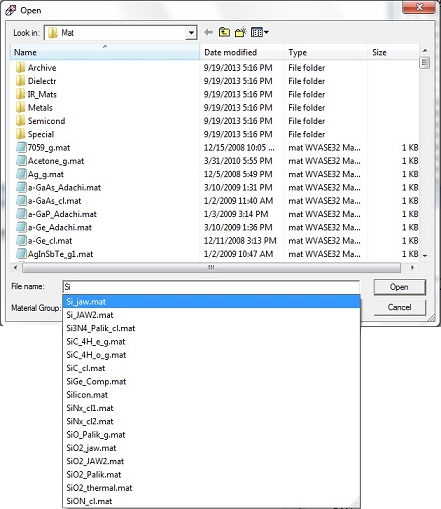This screenshot has width=441, height=509.
Task: Click the horizontal scrollbar thumb
Action: click(x=211, y=267)
